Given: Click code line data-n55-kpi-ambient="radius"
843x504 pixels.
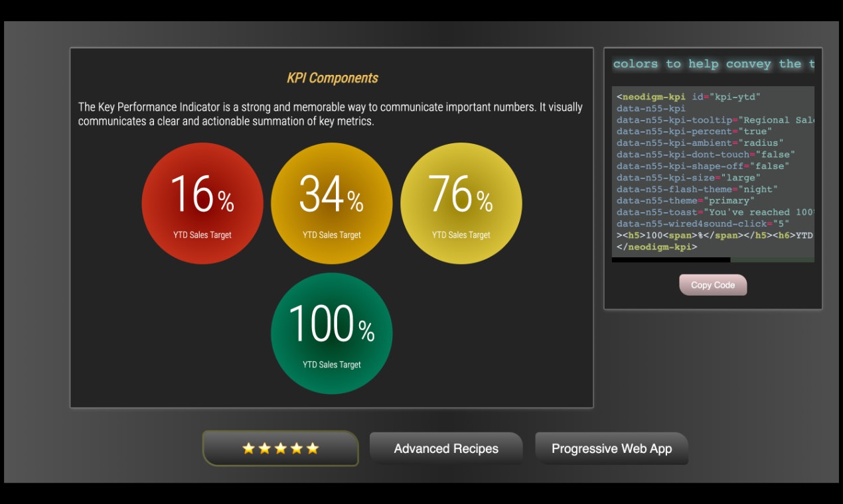Looking at the screenshot, I should (x=700, y=143).
